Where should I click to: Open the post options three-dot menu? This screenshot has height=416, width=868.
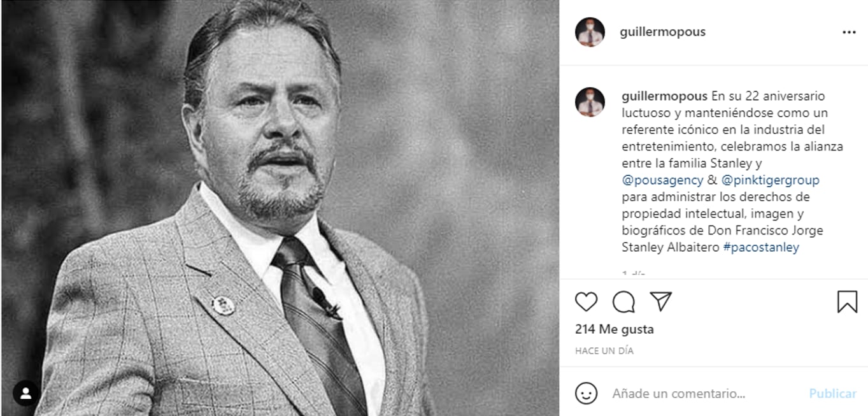tap(848, 31)
